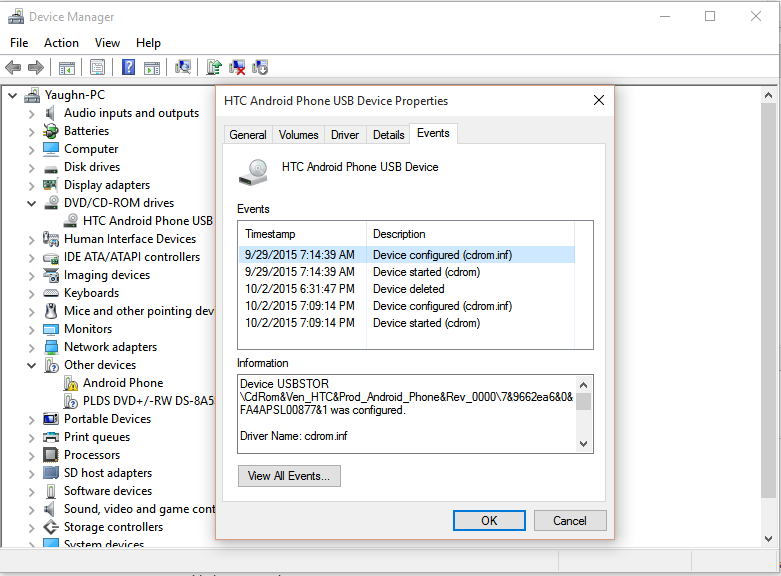Click the Audio inputs and outputs speaker icon
The height and width of the screenshot is (576, 781).
tap(50, 113)
